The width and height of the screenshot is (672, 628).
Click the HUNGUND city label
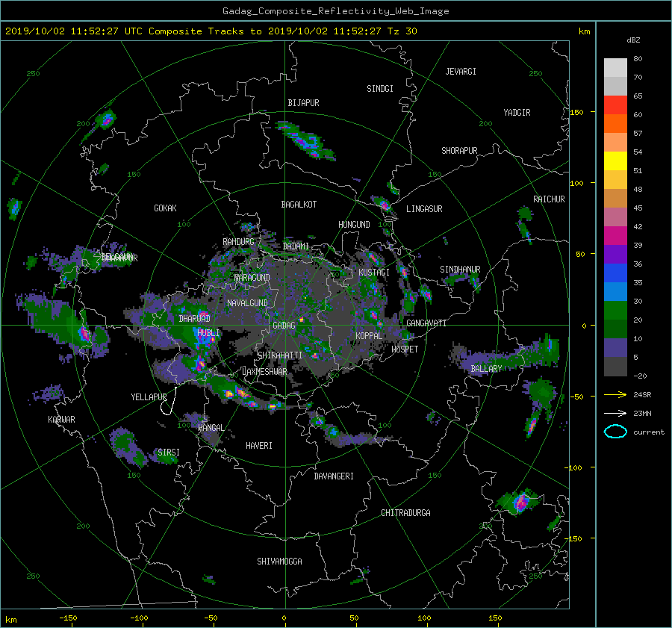coord(354,225)
